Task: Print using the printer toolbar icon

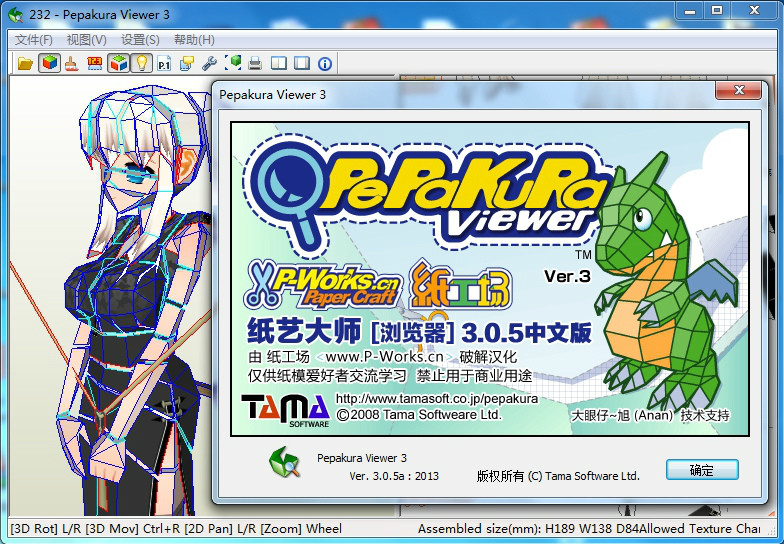Action: 255,64
